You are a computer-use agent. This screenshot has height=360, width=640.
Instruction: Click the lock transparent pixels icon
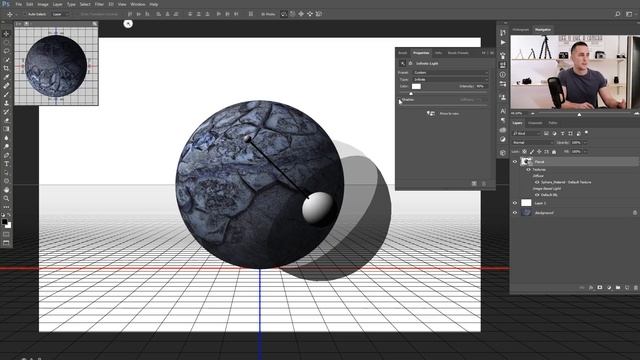525,151
